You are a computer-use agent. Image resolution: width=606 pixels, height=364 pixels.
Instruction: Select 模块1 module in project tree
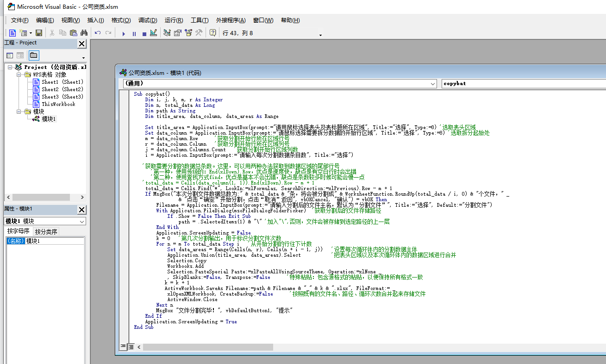pos(49,119)
